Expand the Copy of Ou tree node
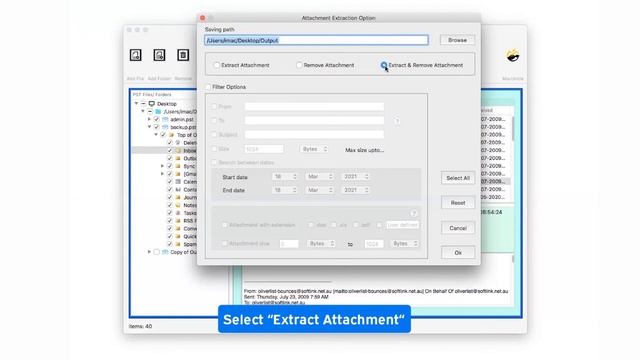 coord(149,252)
